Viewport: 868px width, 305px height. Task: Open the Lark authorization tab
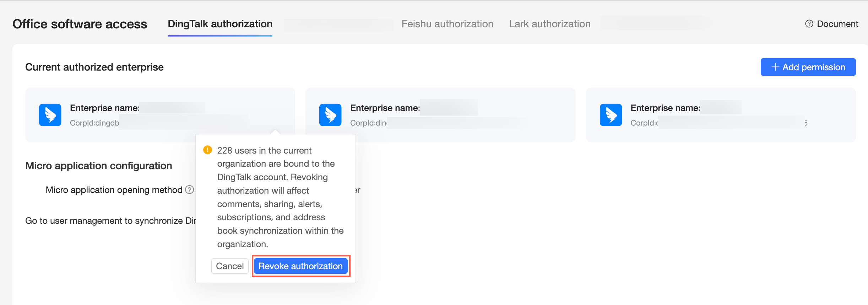click(x=549, y=24)
